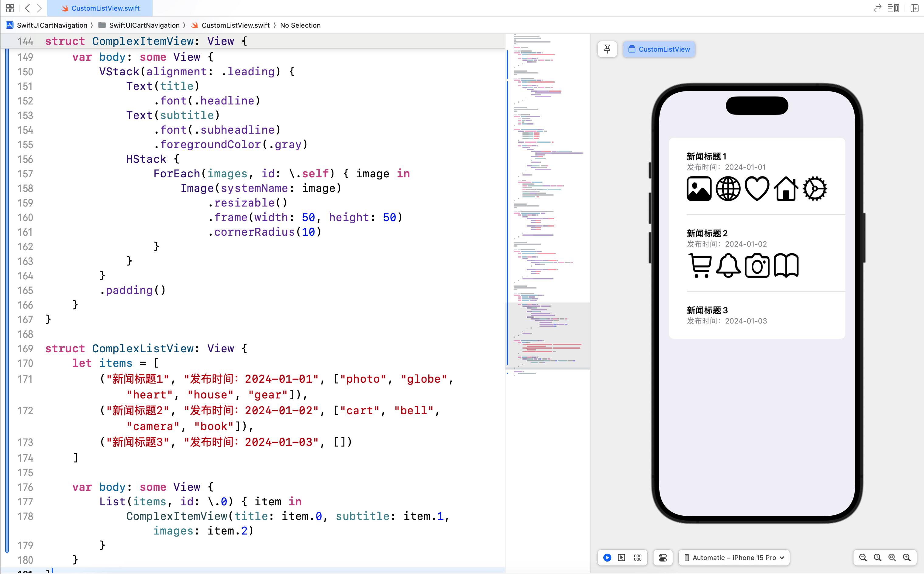Tap the heart icon in preview

(x=757, y=189)
